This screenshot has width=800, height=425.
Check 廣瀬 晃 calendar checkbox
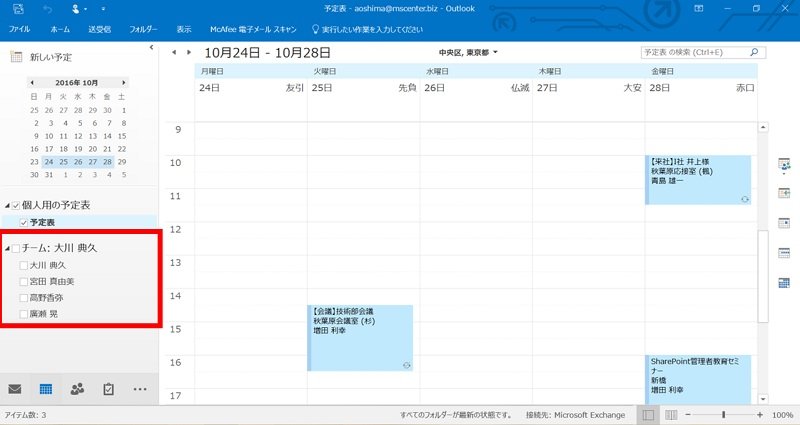tap(23, 314)
